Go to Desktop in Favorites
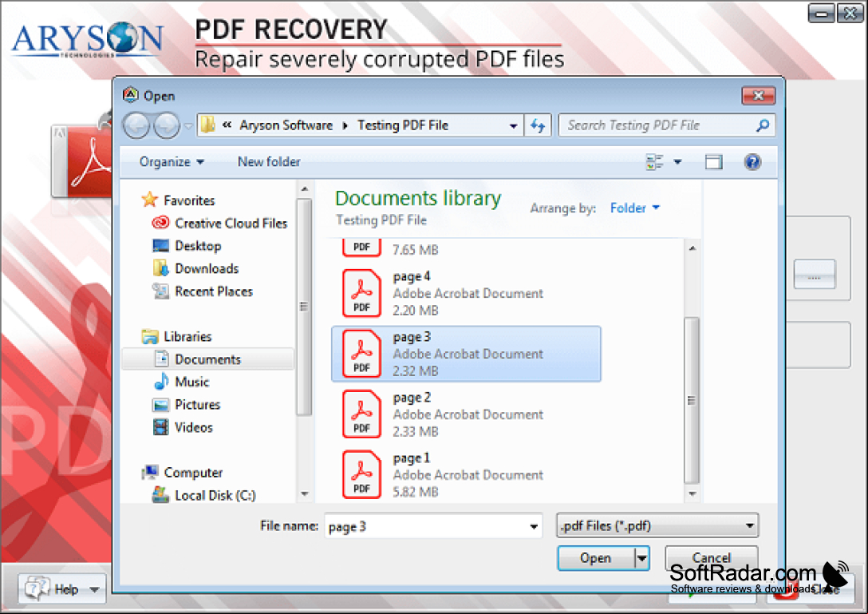This screenshot has width=868, height=614. [x=198, y=245]
